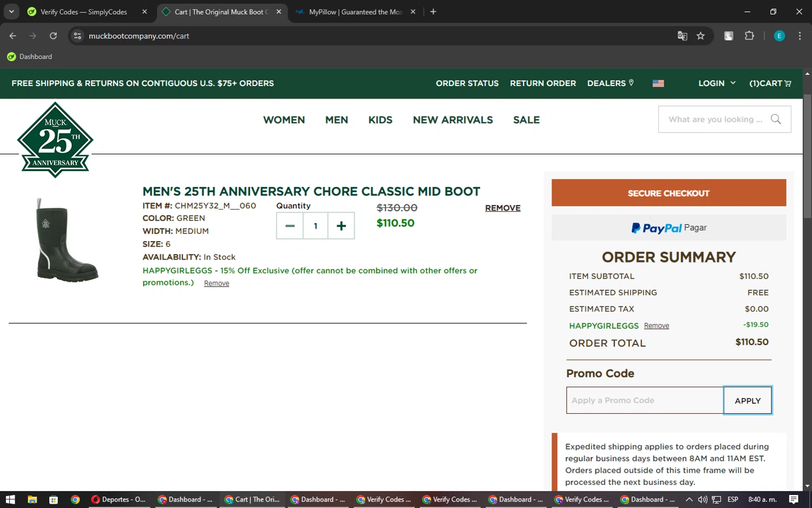Open the KIDS menu
812x508 pixels.
pos(380,120)
